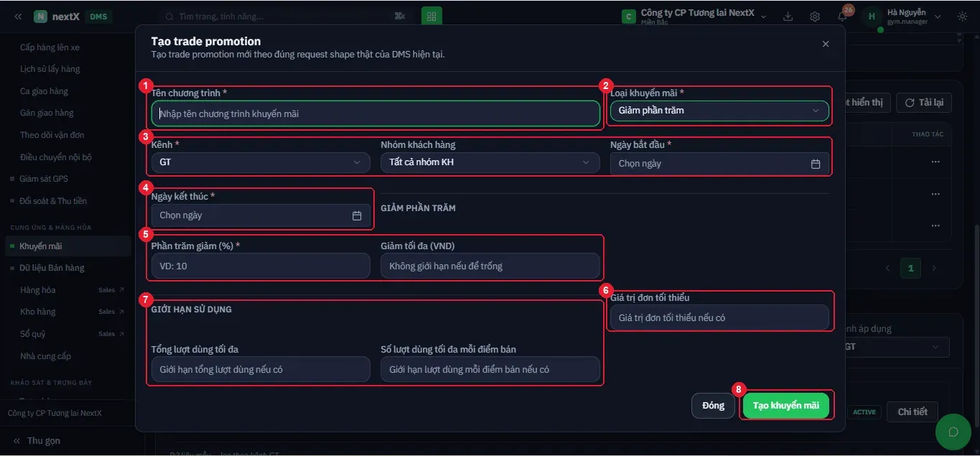Click the Chi tiết button

click(x=913, y=412)
